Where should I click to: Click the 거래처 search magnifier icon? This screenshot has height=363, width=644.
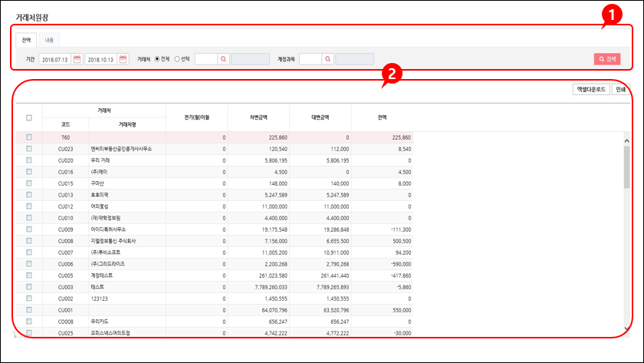click(x=223, y=59)
